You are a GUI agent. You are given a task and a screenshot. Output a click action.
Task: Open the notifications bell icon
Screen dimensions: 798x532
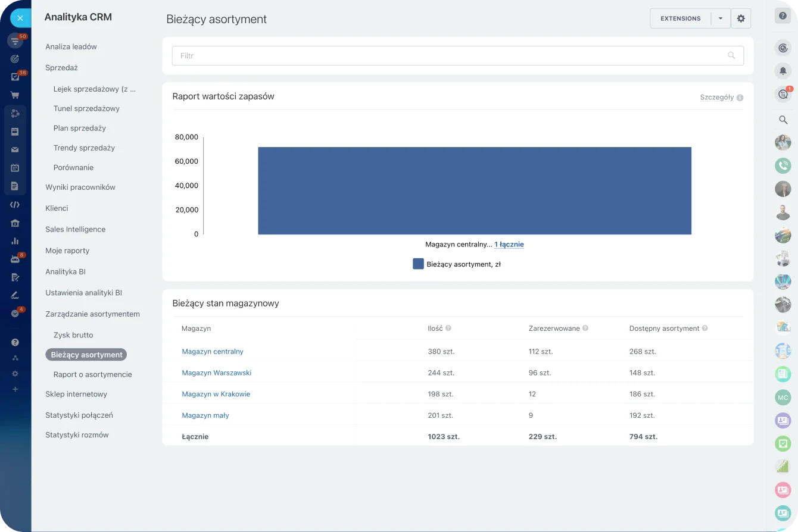click(783, 71)
